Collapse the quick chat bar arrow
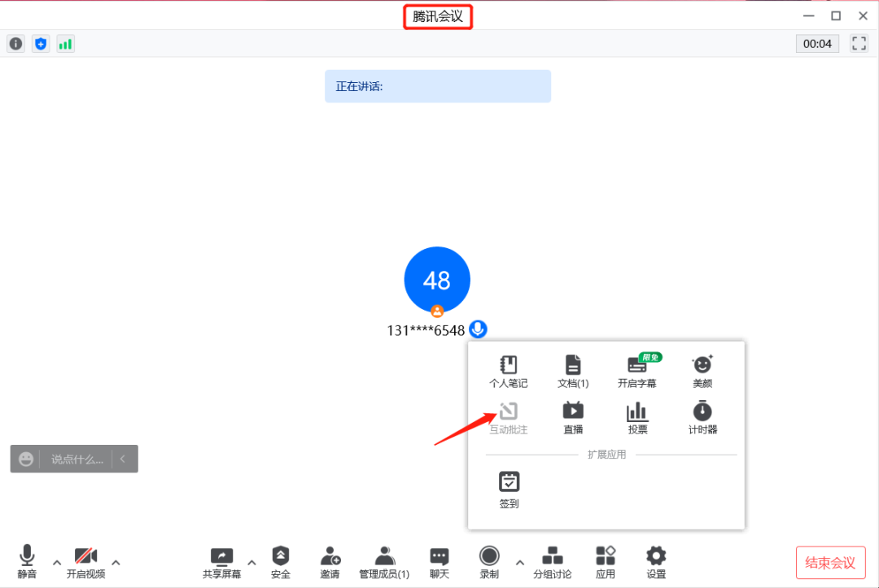879x588 pixels. click(x=123, y=460)
